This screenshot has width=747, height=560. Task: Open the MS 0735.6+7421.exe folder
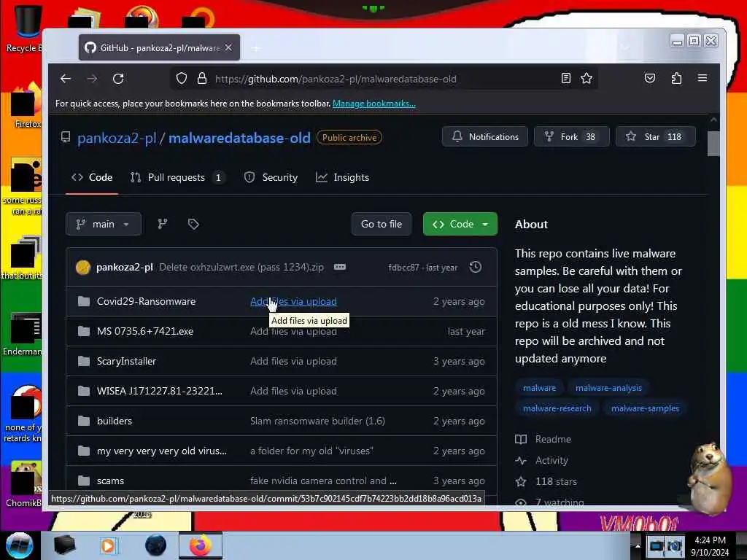point(145,332)
